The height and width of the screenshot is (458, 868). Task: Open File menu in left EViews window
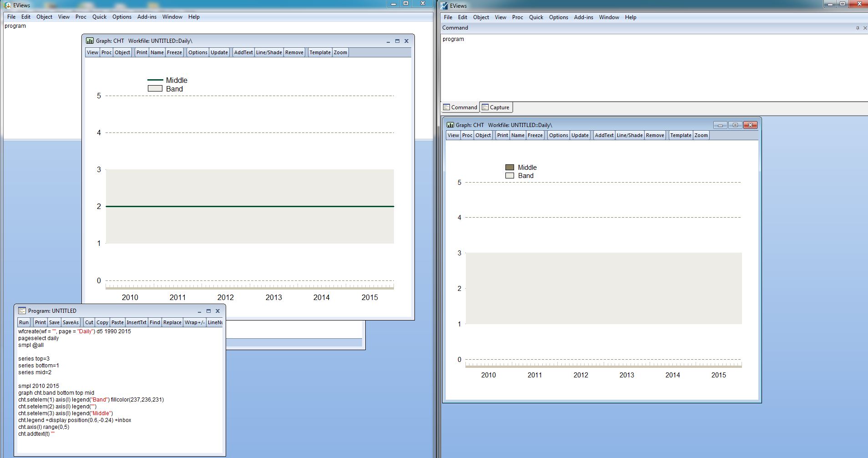pos(11,17)
